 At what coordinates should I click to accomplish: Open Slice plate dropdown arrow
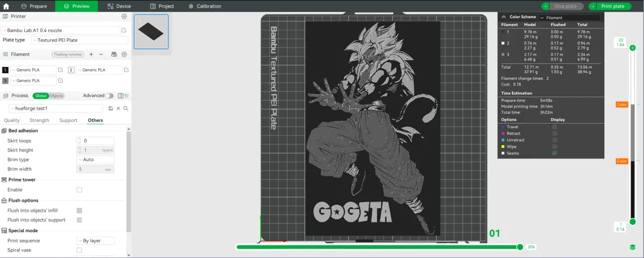point(546,6)
